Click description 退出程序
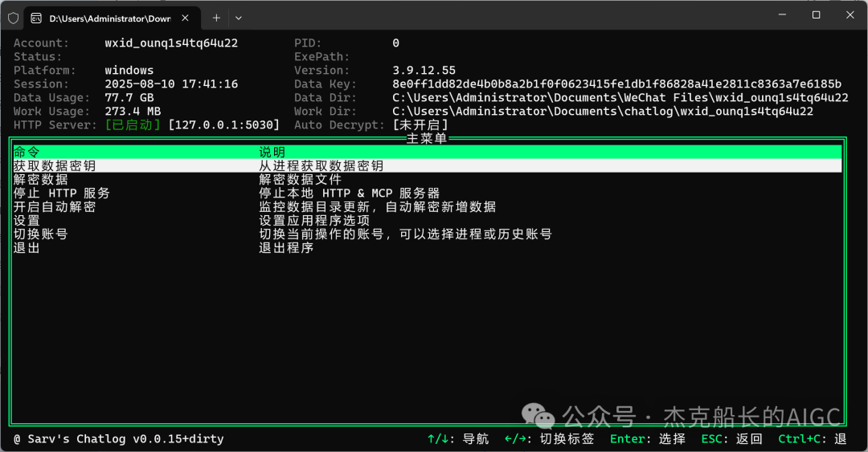This screenshot has width=868, height=452. pos(286,248)
